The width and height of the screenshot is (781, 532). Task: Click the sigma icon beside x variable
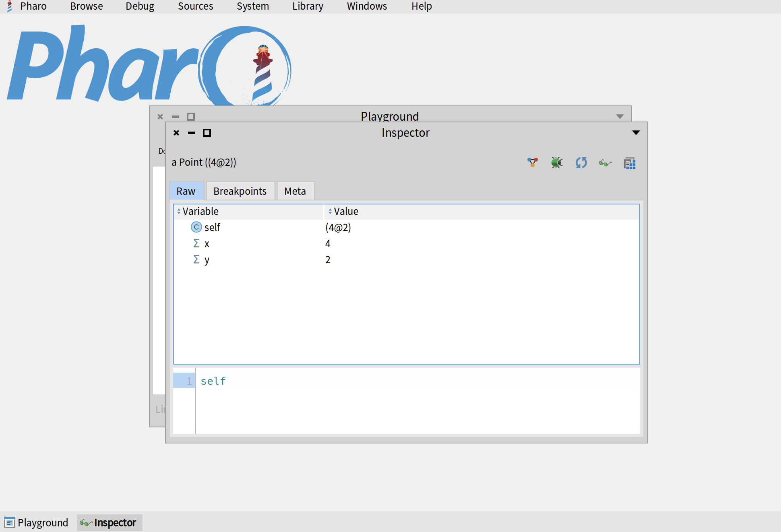[196, 243]
